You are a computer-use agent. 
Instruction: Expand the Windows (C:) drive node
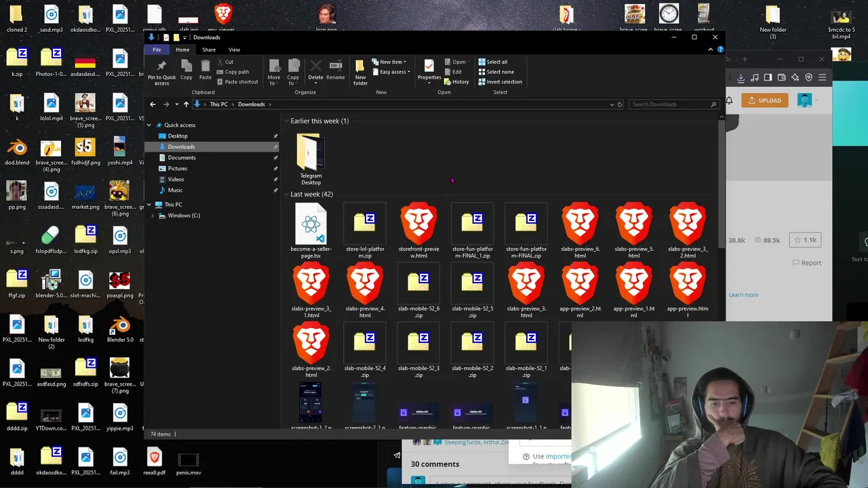coord(153,216)
